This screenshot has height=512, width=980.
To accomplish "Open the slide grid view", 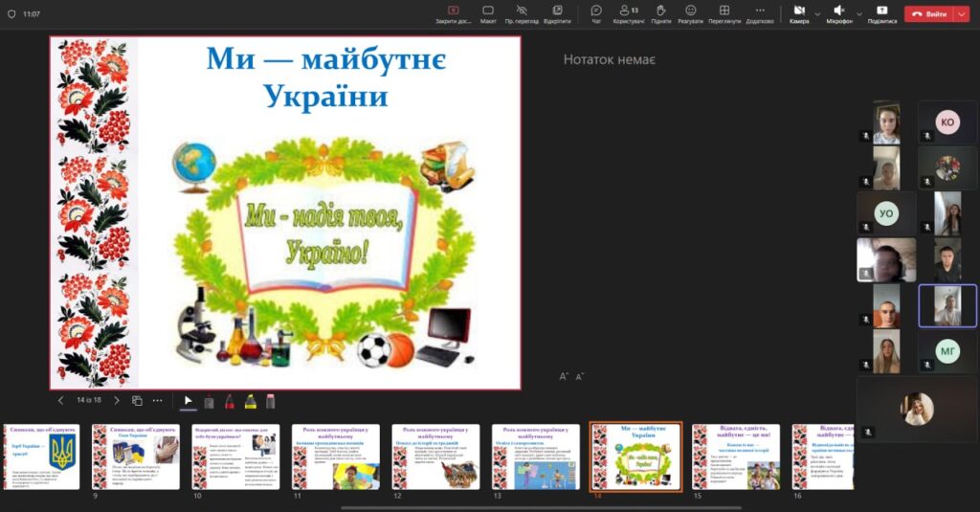I will (137, 400).
